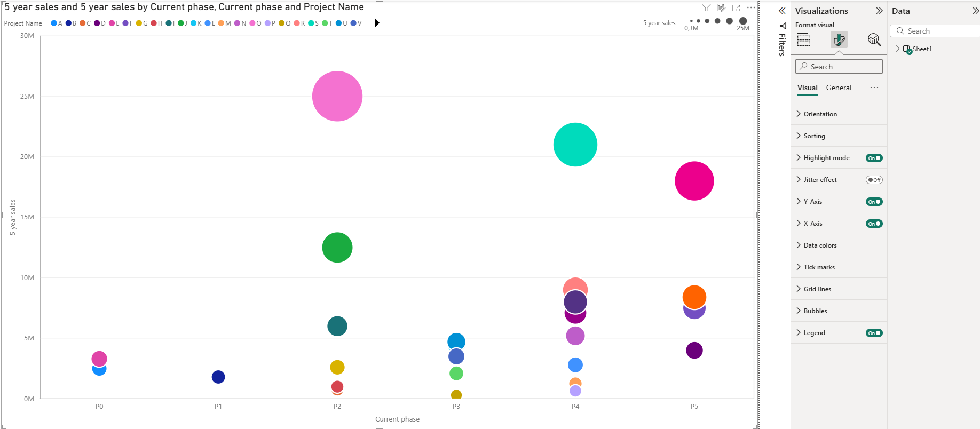
Task: Click the Format visual heading text
Action: (x=815, y=25)
